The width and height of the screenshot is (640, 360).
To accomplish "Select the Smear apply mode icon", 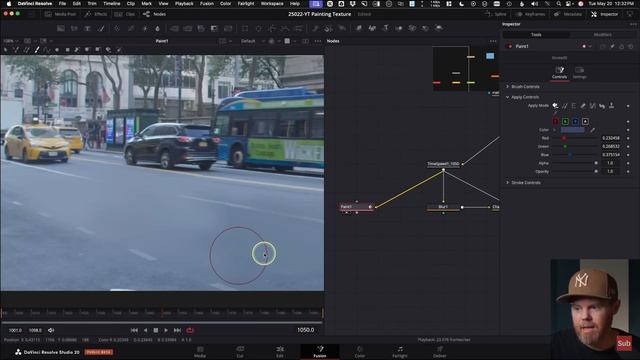I will tap(602, 106).
